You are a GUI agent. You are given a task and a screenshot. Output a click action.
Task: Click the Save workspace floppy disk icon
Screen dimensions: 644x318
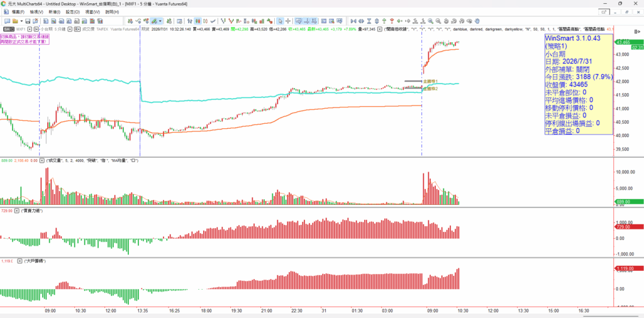point(28,21)
